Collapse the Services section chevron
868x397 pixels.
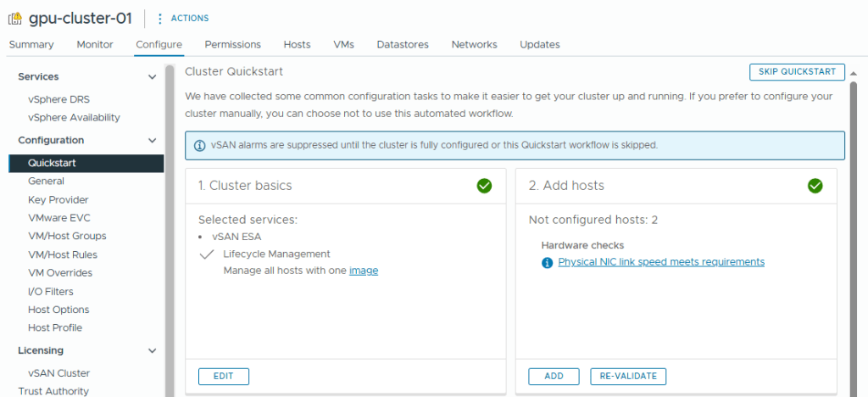pyautogui.click(x=153, y=77)
